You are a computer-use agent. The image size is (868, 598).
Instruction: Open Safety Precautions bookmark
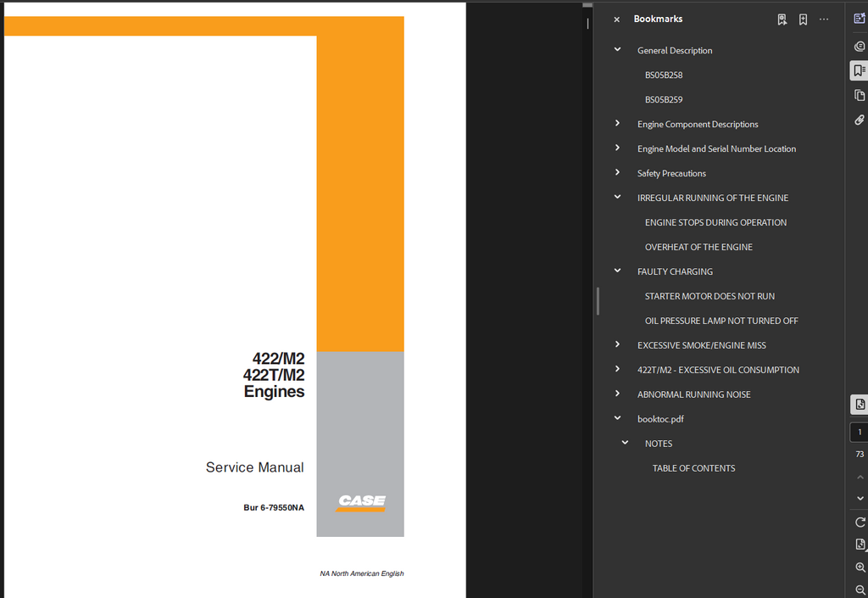(x=671, y=173)
